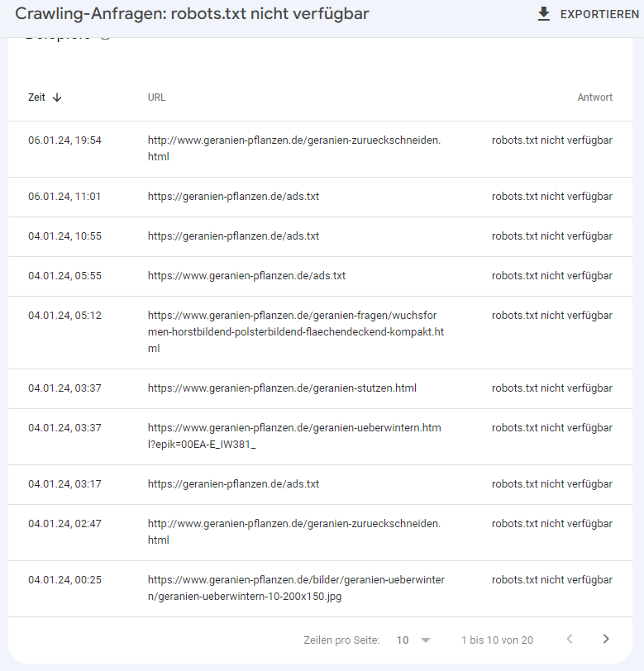Click the EXPORTIEREN button label

(x=599, y=14)
